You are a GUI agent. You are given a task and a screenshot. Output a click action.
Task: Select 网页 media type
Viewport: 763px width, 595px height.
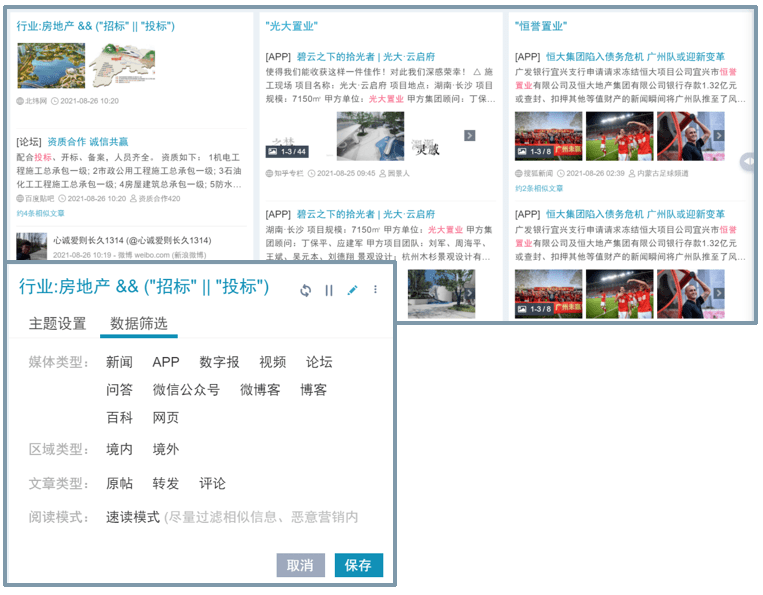[x=166, y=417]
